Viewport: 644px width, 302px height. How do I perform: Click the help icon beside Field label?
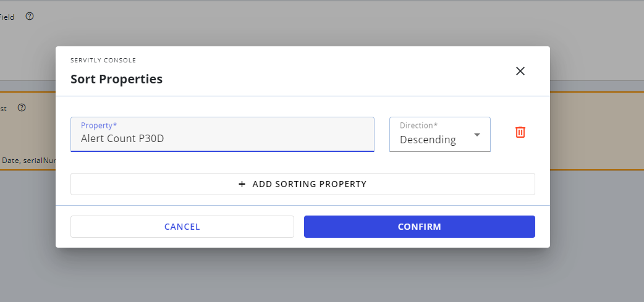tap(30, 17)
